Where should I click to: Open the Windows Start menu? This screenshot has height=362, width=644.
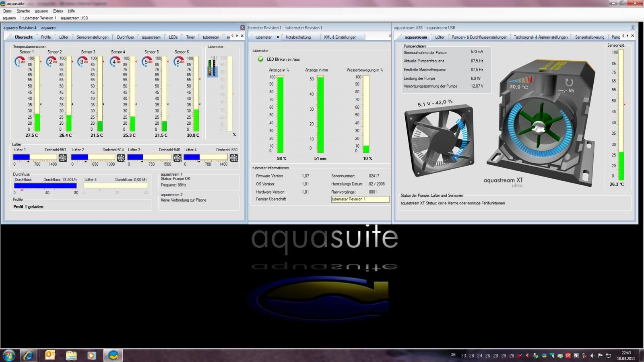coord(9,355)
